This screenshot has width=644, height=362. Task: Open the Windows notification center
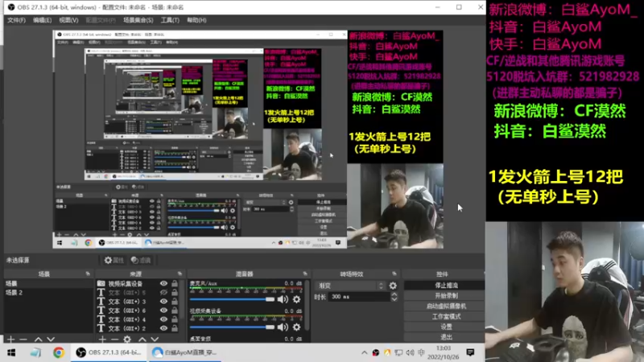[471, 352]
